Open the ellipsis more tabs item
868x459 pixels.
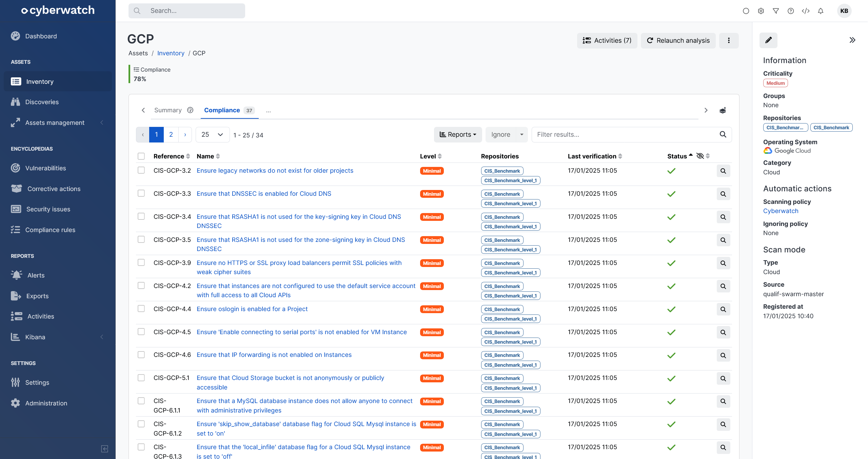(x=268, y=111)
